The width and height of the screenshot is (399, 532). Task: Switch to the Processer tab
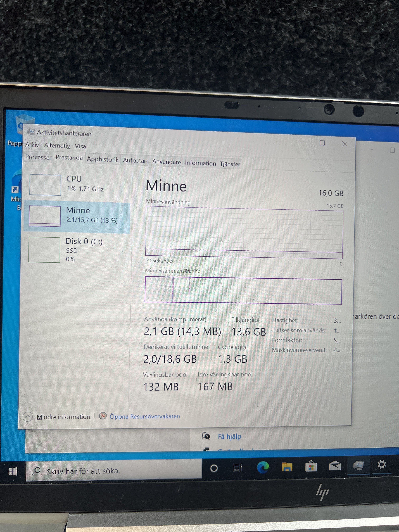tap(38, 157)
